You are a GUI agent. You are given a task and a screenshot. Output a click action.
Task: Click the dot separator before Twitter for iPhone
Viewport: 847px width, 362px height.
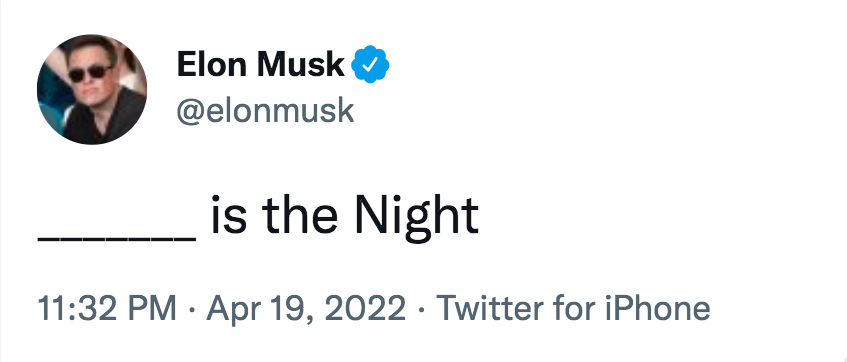click(421, 309)
